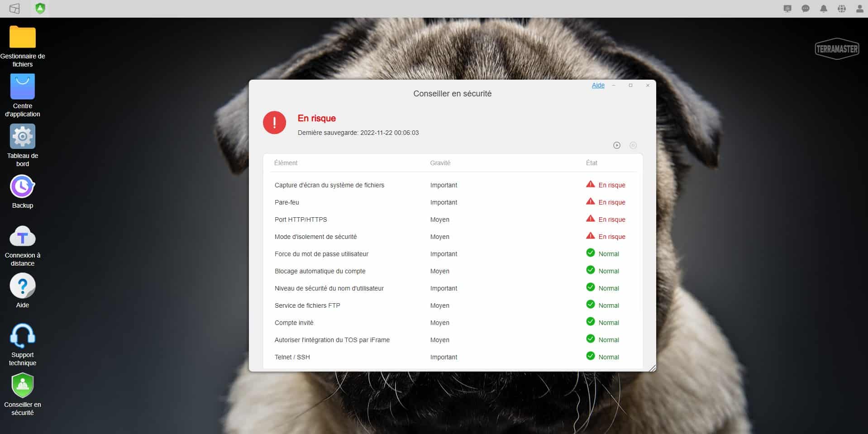
Task: Click the "Conseiller en sécurité" window title
Action: point(453,94)
